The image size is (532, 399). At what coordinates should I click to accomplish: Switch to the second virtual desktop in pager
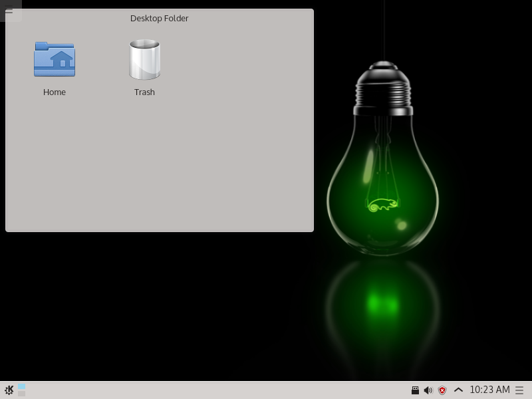[21, 394]
